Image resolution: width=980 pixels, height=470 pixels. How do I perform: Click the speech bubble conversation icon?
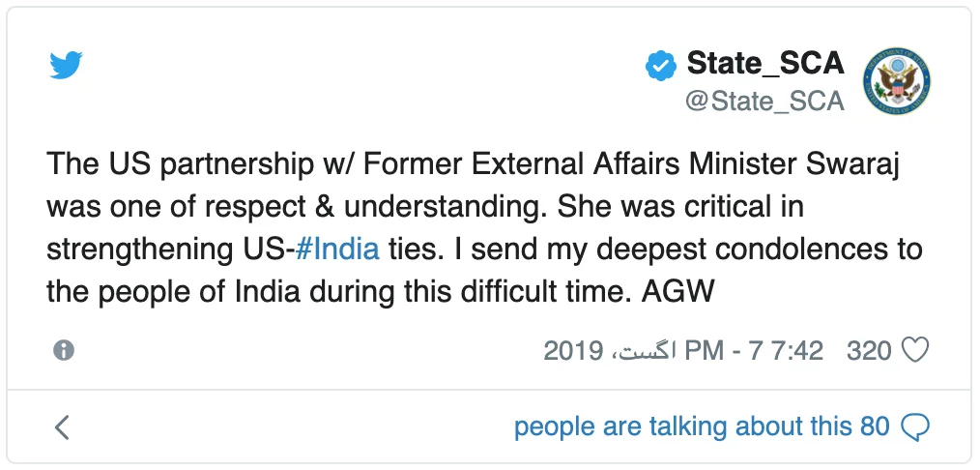point(915,427)
